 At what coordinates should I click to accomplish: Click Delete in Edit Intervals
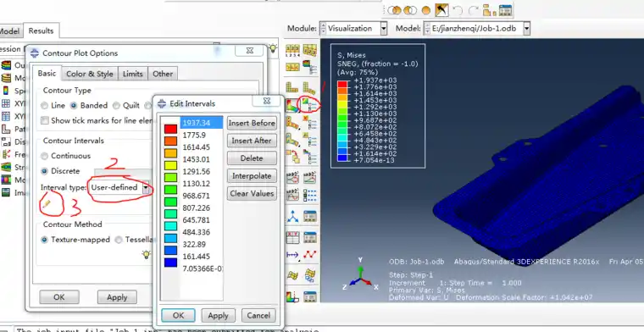(252, 158)
